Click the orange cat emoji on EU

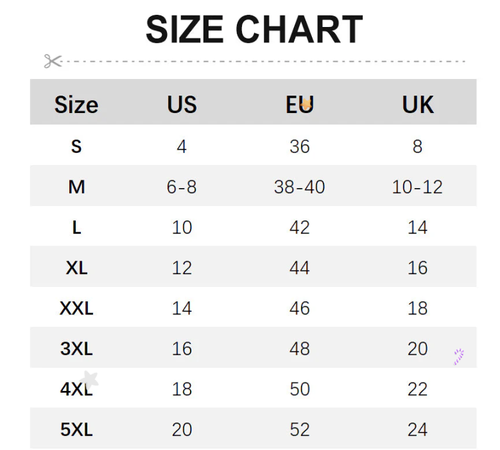(306, 104)
